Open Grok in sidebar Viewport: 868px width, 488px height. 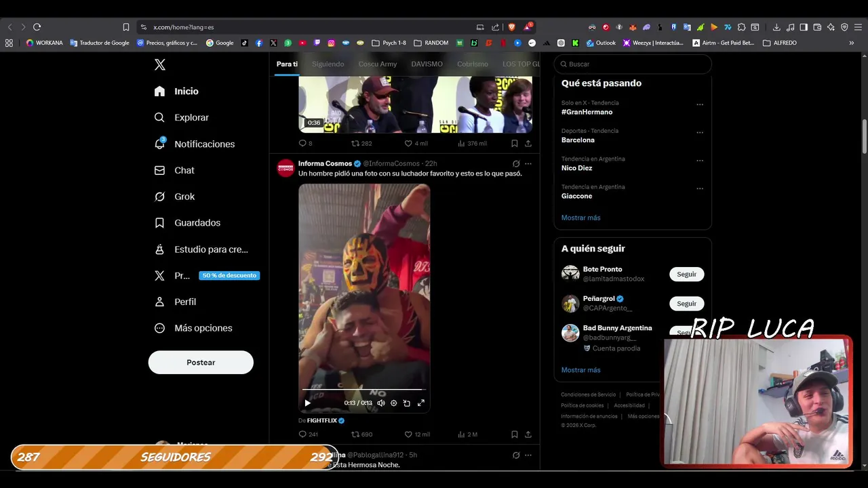(174, 197)
